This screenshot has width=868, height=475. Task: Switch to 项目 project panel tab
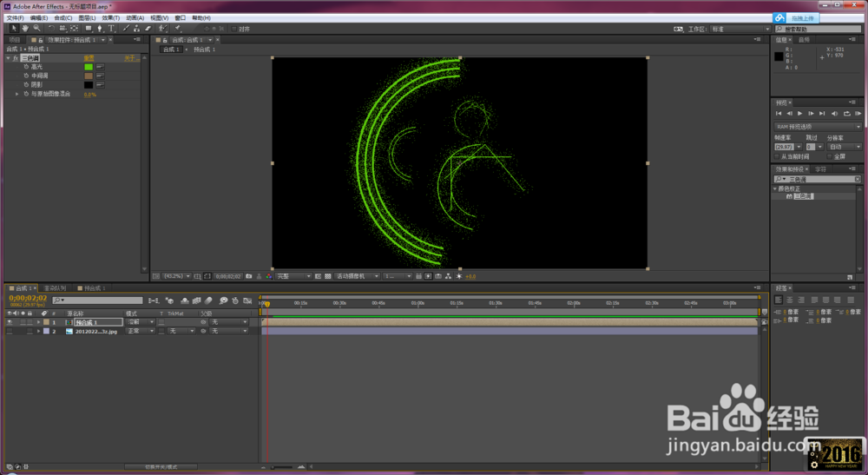click(x=15, y=40)
